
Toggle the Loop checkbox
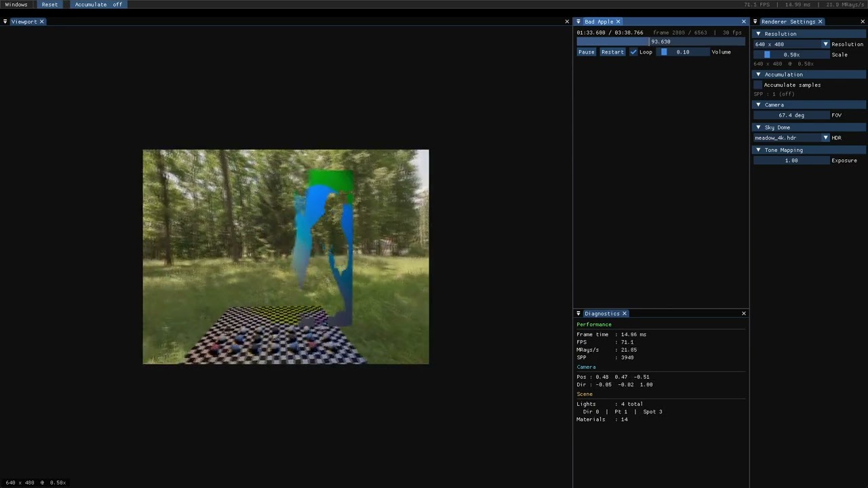tap(633, 52)
